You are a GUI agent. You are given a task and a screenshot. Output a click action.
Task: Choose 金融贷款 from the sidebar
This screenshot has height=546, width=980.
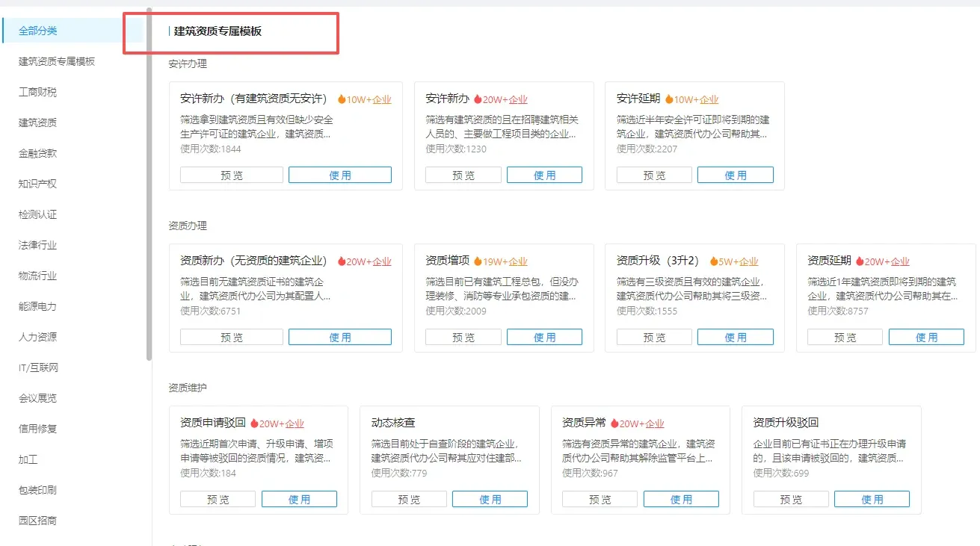37,153
